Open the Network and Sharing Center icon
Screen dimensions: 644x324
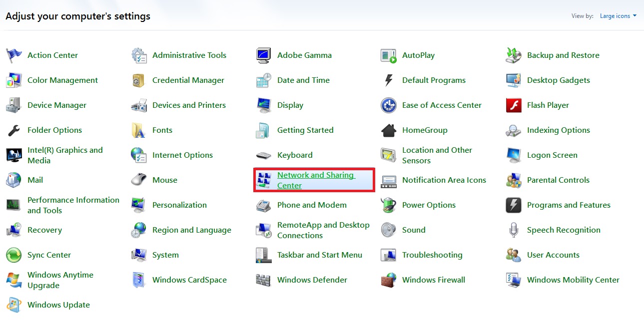coord(264,180)
